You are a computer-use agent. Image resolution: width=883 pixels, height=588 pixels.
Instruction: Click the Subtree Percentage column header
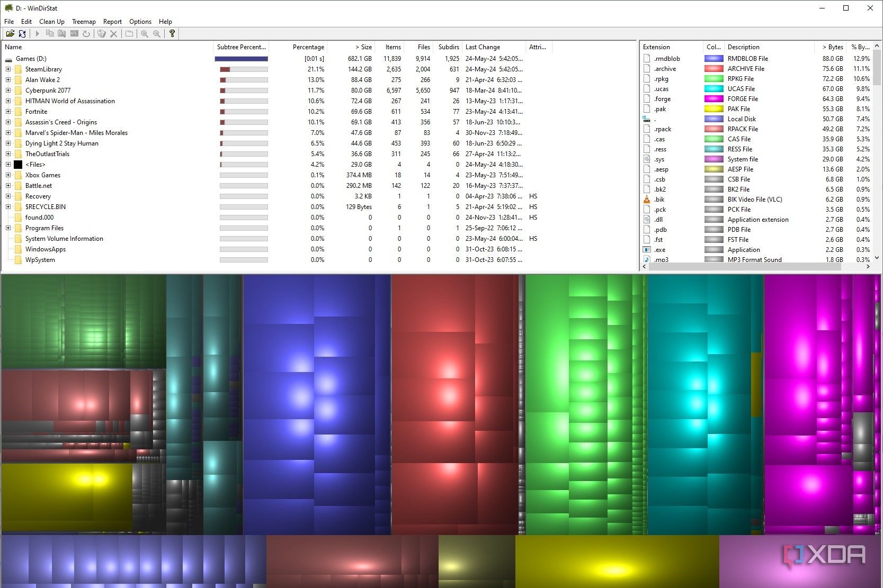click(242, 47)
